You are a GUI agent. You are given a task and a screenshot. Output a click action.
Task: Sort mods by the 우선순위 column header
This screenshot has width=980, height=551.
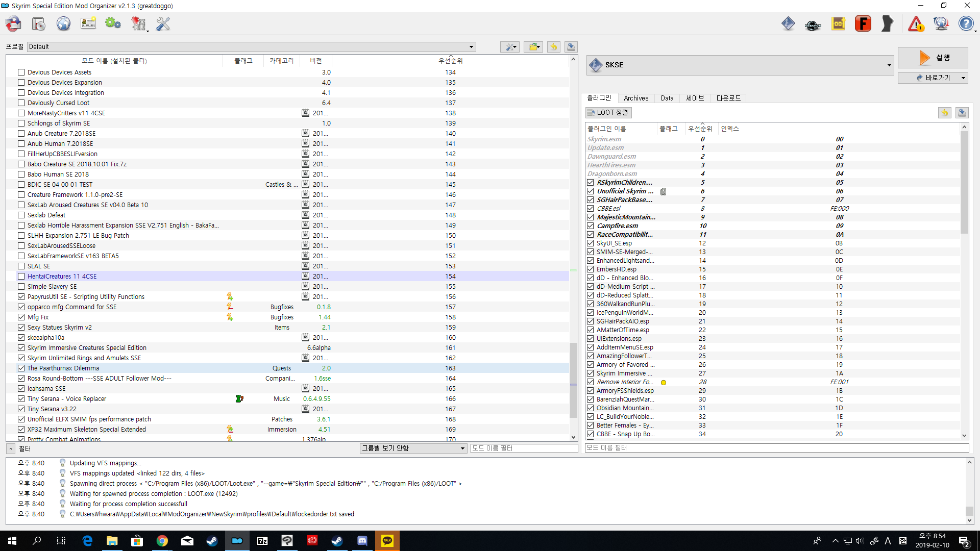pyautogui.click(x=450, y=61)
